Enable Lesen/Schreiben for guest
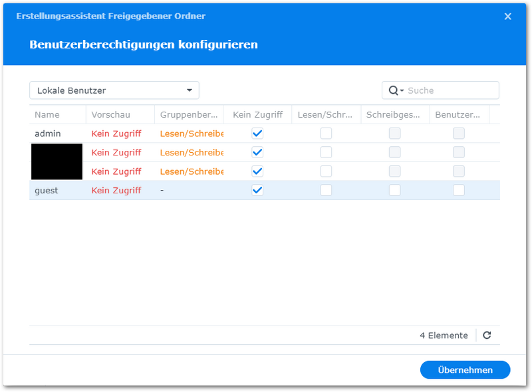This screenshot has width=532, height=392. [x=326, y=191]
